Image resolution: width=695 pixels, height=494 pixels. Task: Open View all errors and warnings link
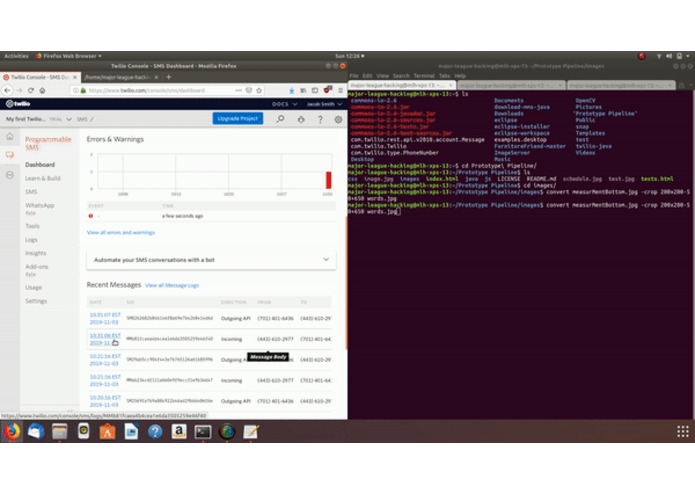pyautogui.click(x=121, y=232)
